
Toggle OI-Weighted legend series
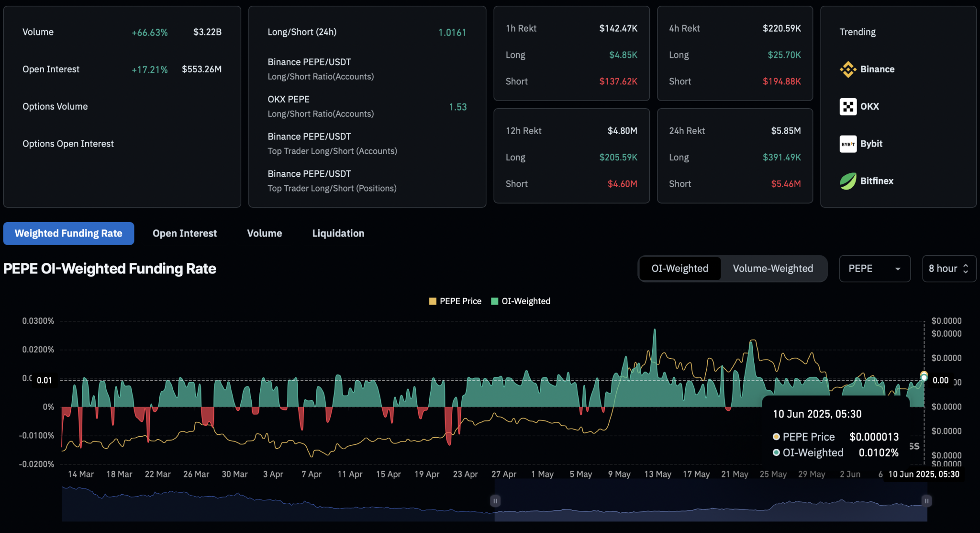pyautogui.click(x=521, y=301)
